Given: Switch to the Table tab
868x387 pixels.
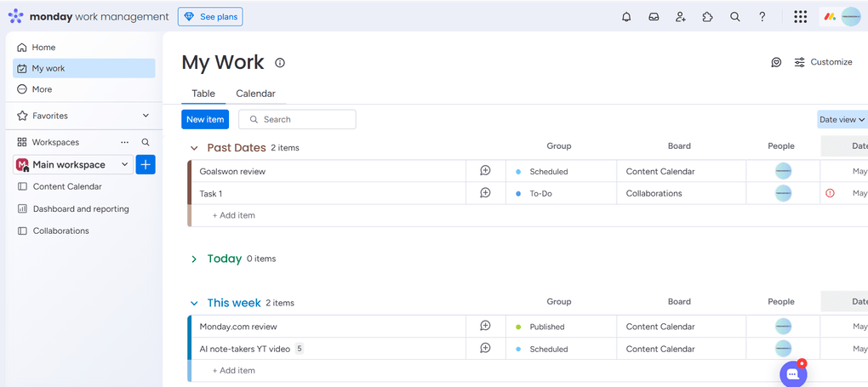Looking at the screenshot, I should (x=203, y=94).
